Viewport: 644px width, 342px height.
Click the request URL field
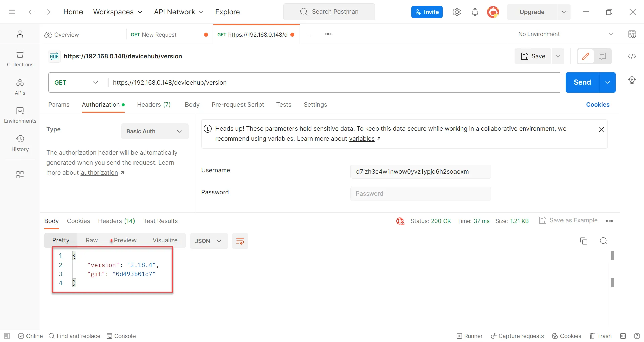pos(335,82)
